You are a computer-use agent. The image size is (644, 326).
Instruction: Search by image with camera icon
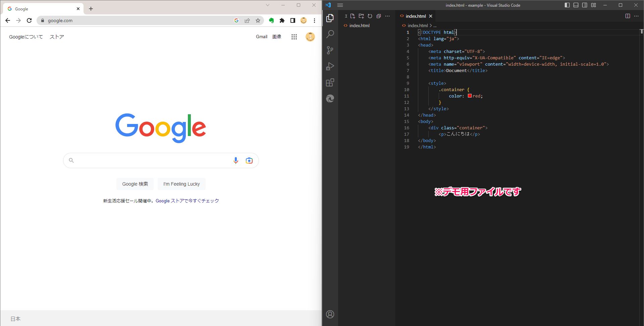pos(249,160)
